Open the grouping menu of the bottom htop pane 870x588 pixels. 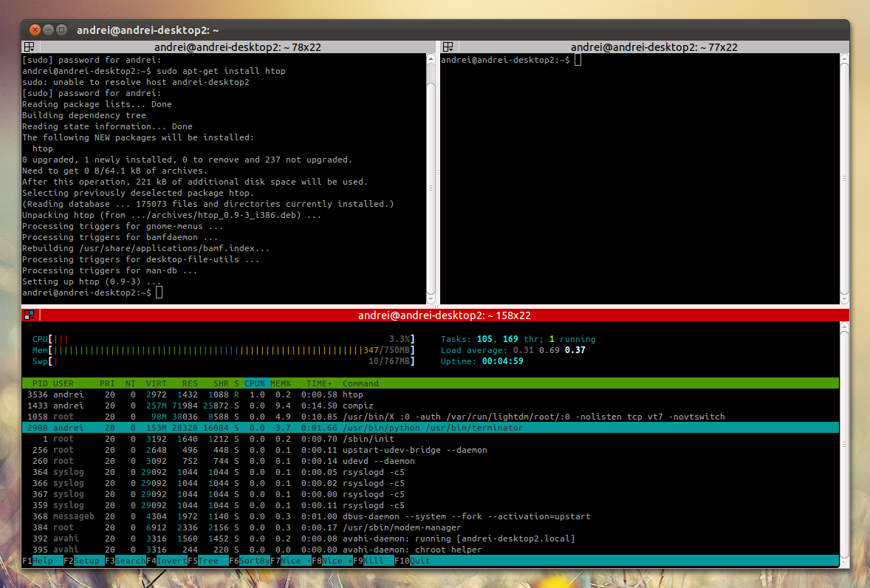tap(28, 315)
